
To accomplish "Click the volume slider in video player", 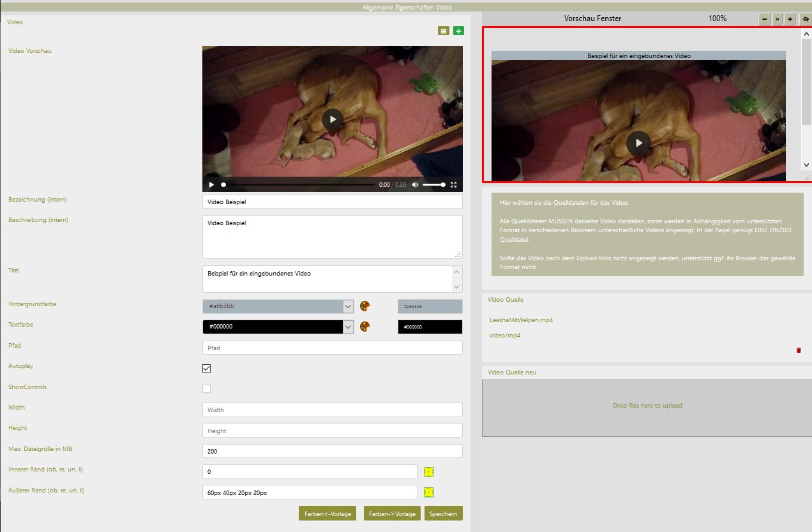I will coord(434,185).
